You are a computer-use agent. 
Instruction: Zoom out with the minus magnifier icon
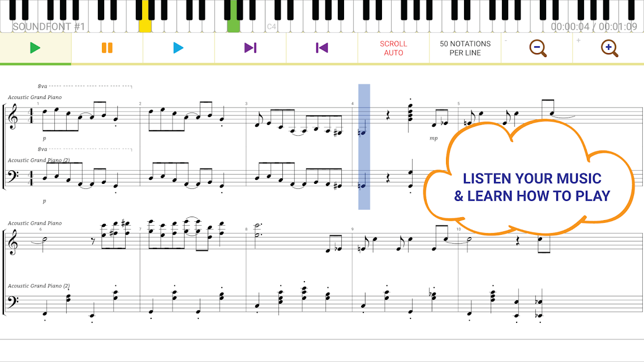538,49
